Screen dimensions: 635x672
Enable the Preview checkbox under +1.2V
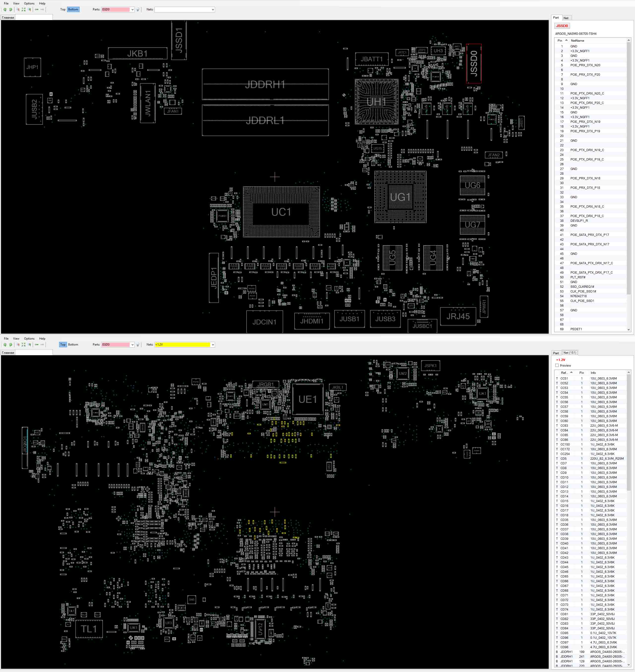(557, 365)
